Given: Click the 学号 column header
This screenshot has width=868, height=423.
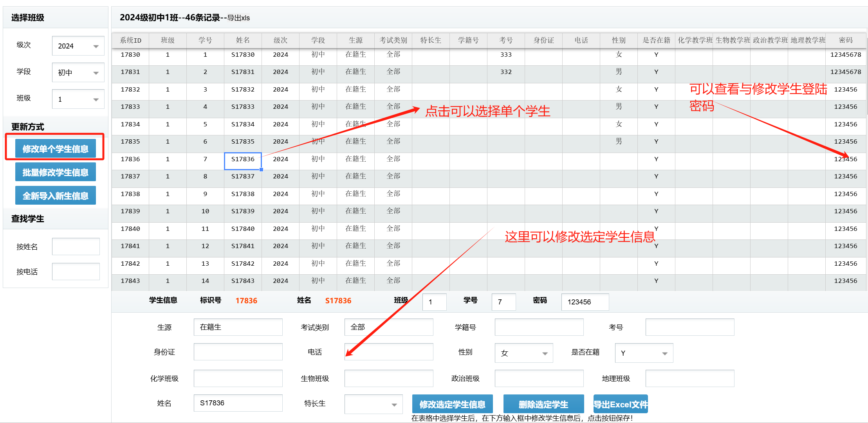Looking at the screenshot, I should [x=205, y=40].
